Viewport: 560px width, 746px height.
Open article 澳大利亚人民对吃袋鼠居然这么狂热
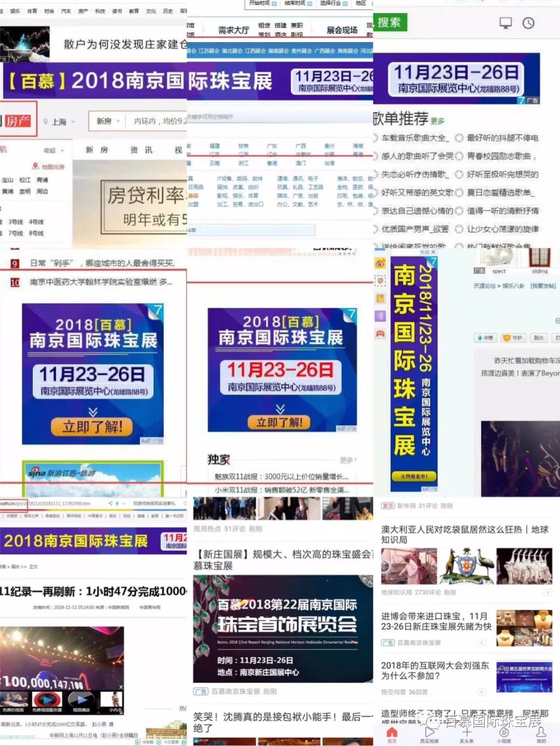click(465, 534)
